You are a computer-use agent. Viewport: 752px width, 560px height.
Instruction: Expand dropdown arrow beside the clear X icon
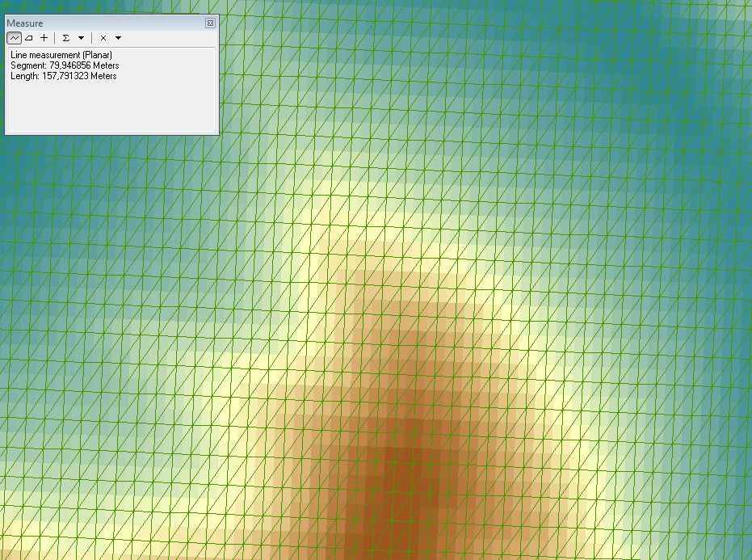coord(118,38)
